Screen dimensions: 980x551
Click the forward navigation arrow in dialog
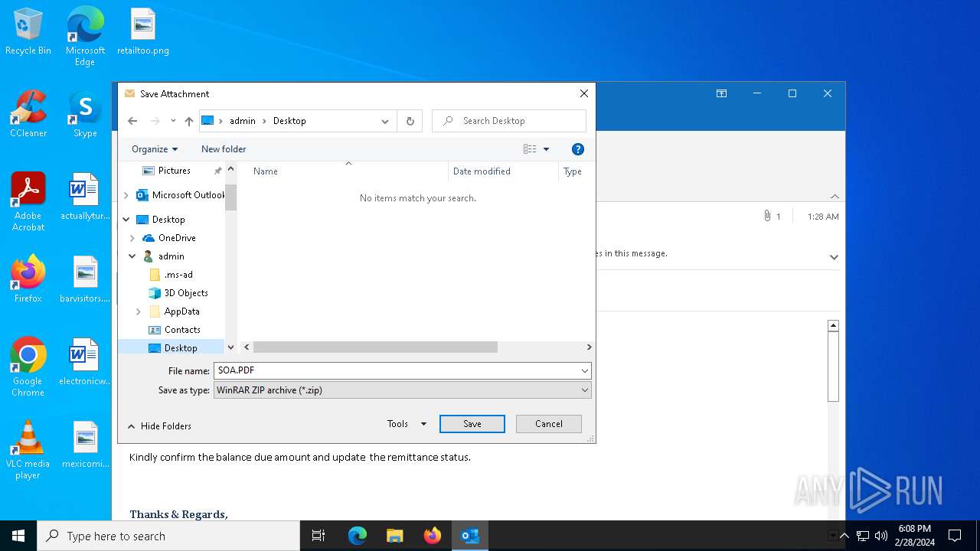(x=155, y=121)
